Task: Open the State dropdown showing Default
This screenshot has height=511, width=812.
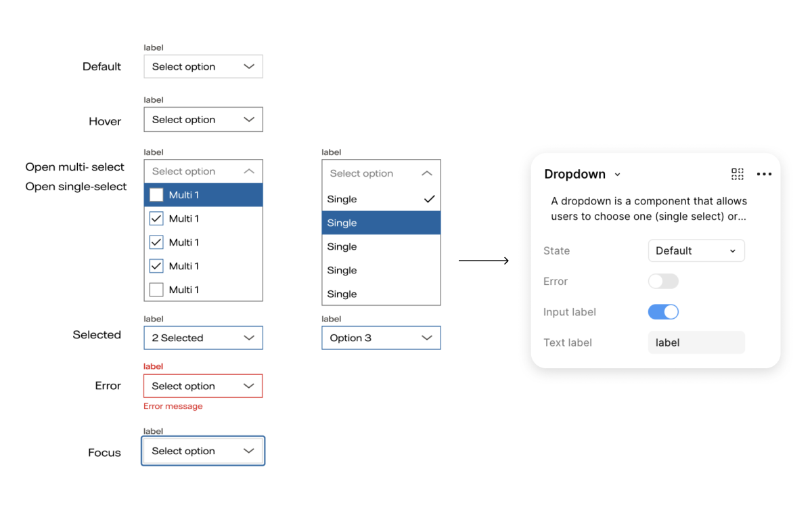Action: pyautogui.click(x=696, y=250)
